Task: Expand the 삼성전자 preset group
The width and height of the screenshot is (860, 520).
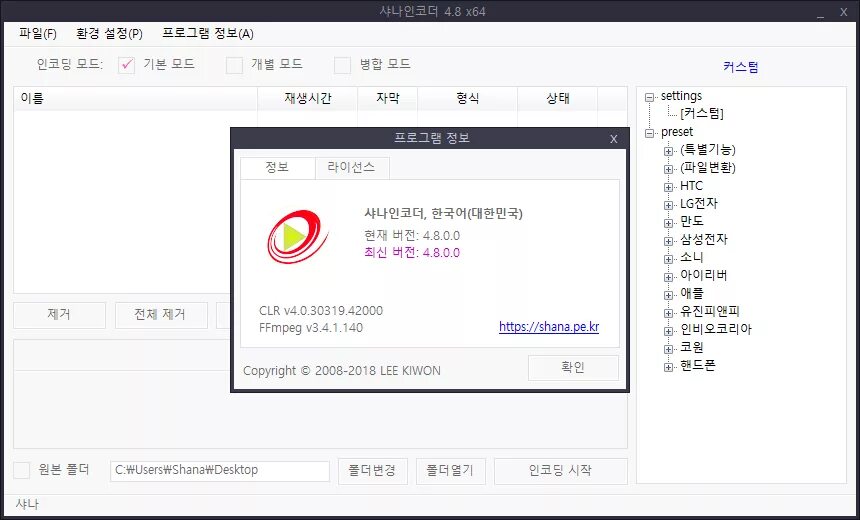Action: tap(668, 241)
